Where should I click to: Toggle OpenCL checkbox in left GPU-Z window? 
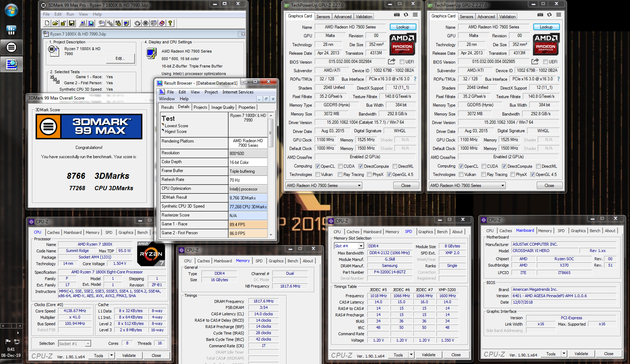pos(317,166)
